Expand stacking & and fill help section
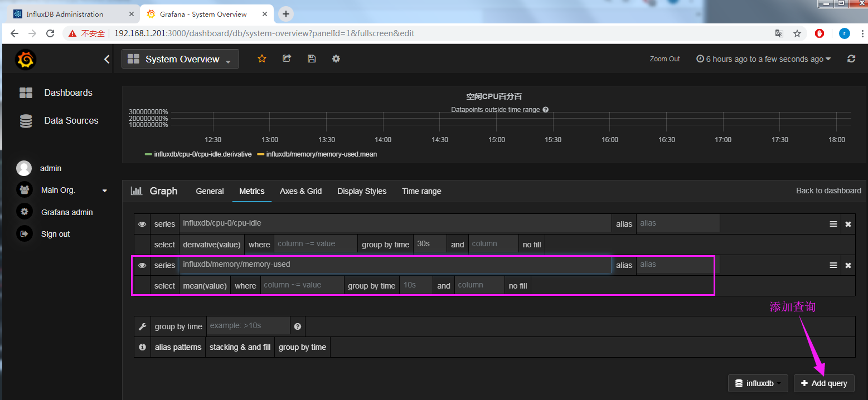The width and height of the screenshot is (868, 400). [x=240, y=347]
